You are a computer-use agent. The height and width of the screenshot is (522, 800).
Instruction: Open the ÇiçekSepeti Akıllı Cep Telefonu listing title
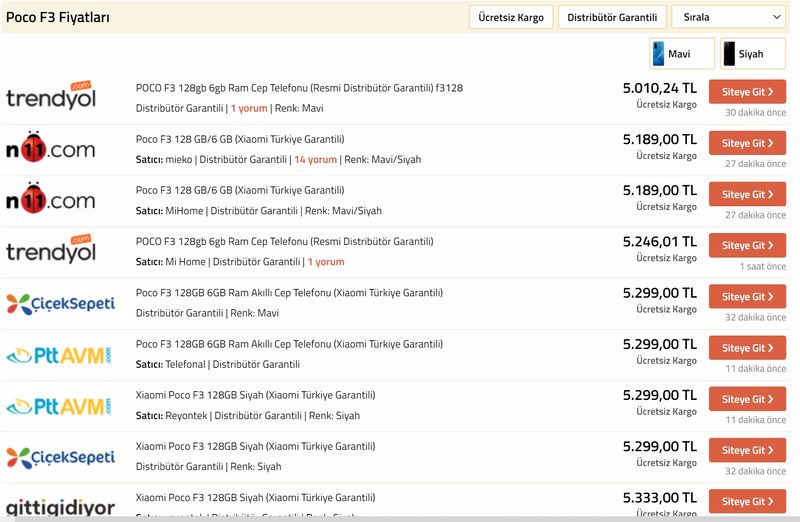click(289, 292)
